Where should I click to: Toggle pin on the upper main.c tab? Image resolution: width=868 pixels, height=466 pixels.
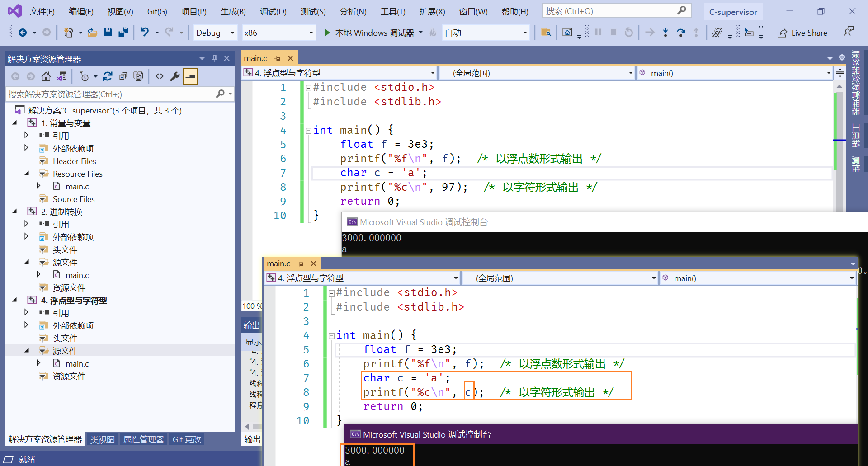(277, 58)
